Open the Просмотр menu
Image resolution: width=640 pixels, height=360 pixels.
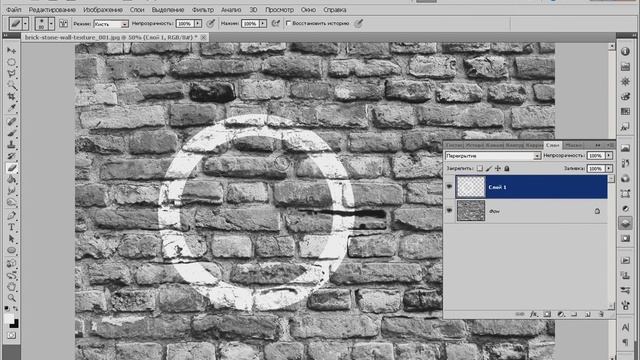[279, 9]
